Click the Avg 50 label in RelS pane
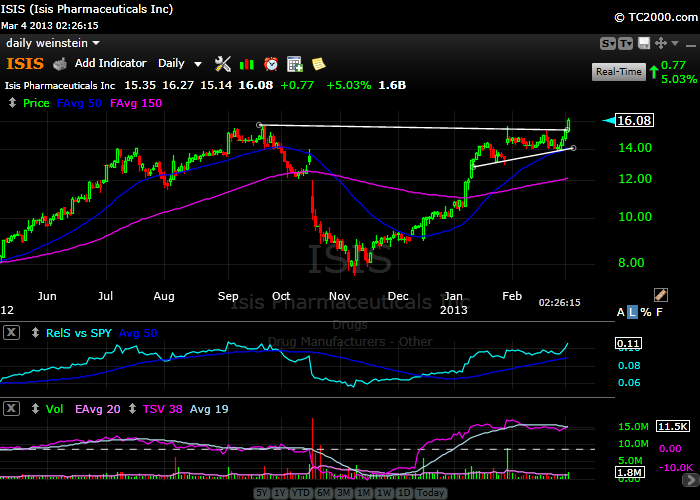700x500 pixels. point(138,333)
